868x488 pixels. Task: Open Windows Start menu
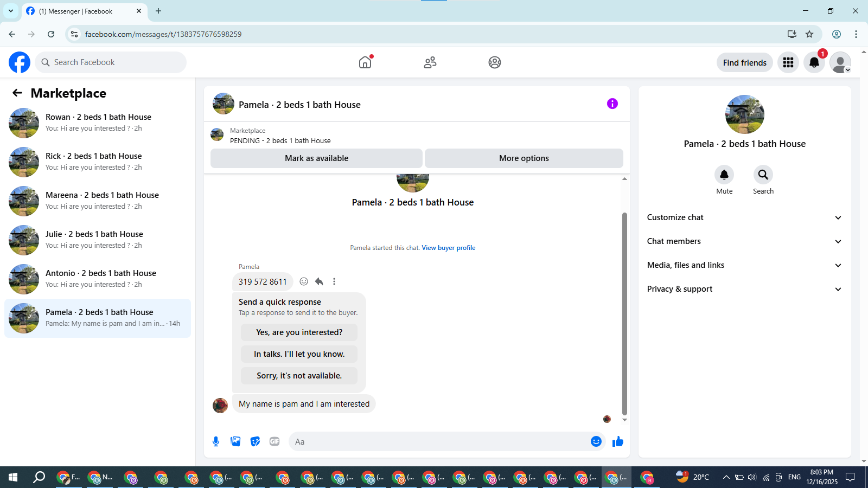coord(13,477)
